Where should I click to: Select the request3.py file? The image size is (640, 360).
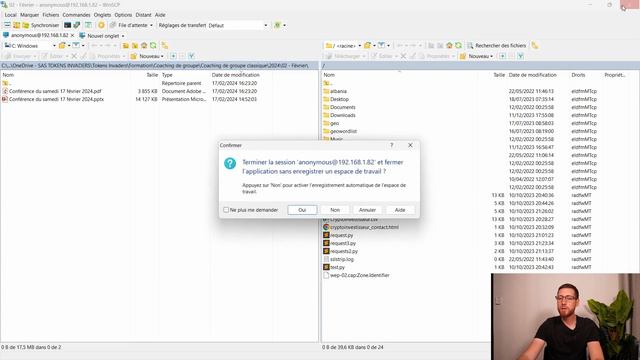pyautogui.click(x=343, y=243)
